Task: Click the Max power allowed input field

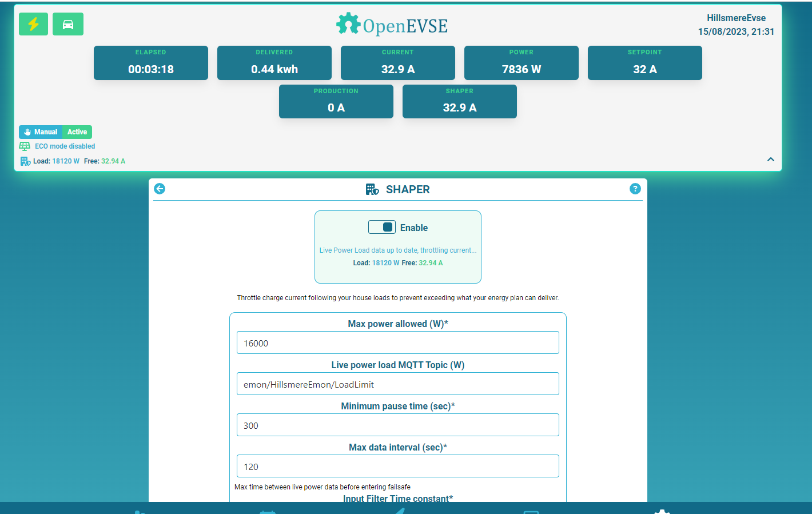Action: click(x=398, y=342)
